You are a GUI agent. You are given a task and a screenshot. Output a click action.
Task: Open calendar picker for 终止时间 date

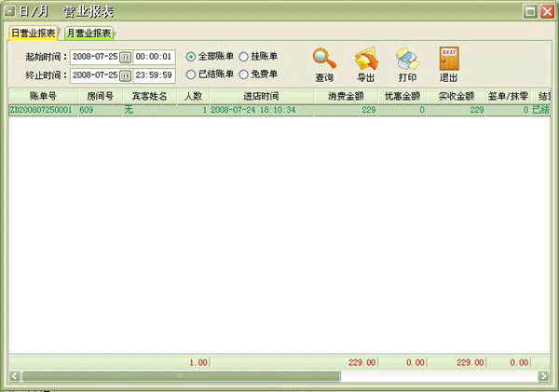tap(125, 74)
